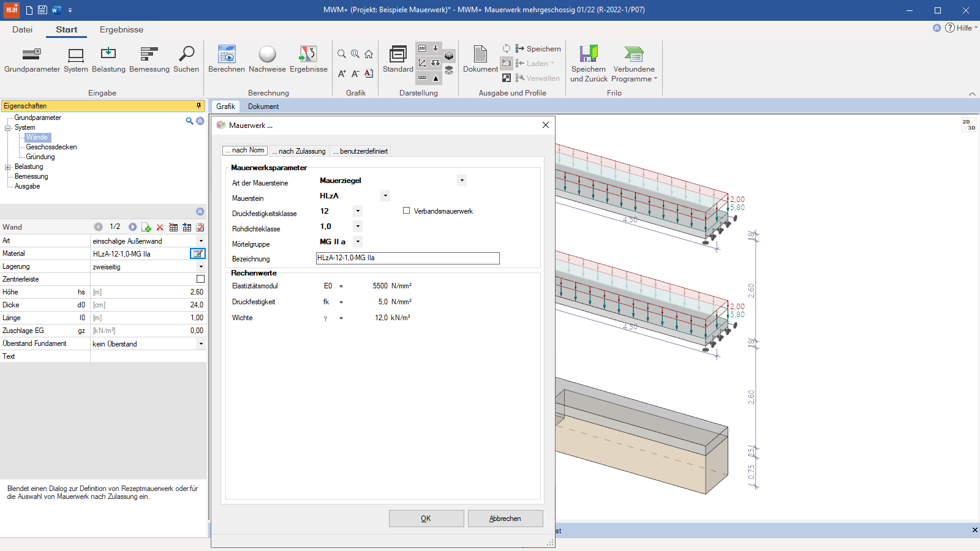980x551 pixels.
Task: Reset view with the home icon
Action: 369,54
